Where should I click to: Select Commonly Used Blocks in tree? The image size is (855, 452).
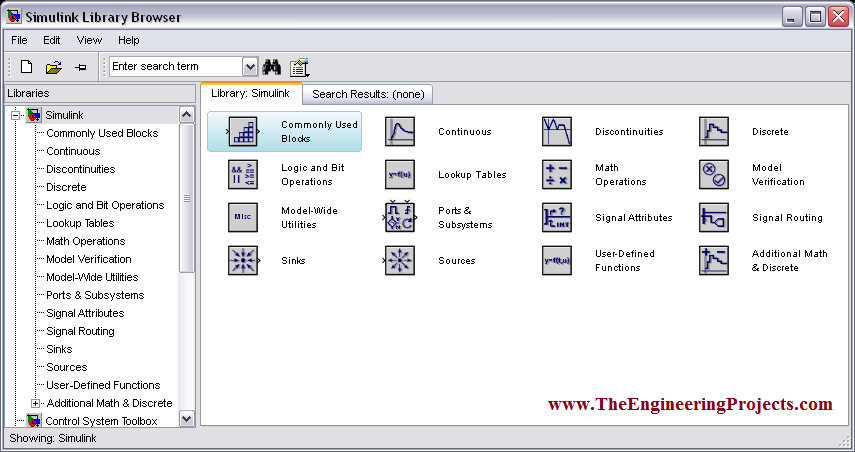[102, 133]
